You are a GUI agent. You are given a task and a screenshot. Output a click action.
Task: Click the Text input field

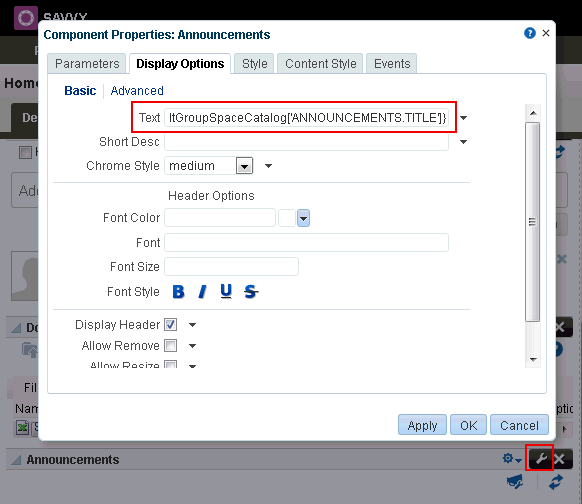click(307, 118)
